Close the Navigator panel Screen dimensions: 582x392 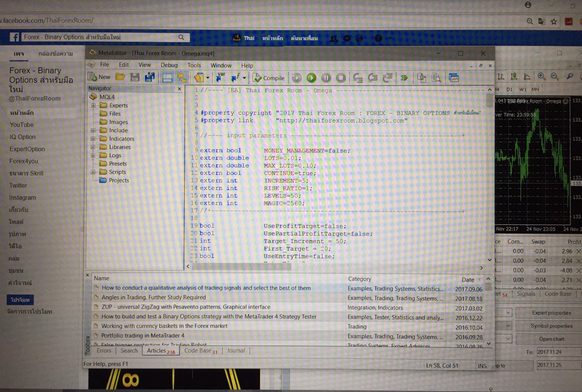tap(180, 89)
